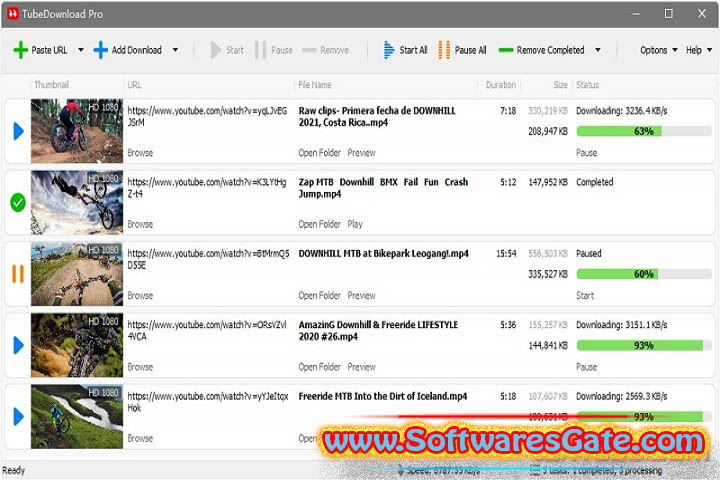Click the greyed Pause bars icon in toolbar
This screenshot has height=480, width=720.
260,50
